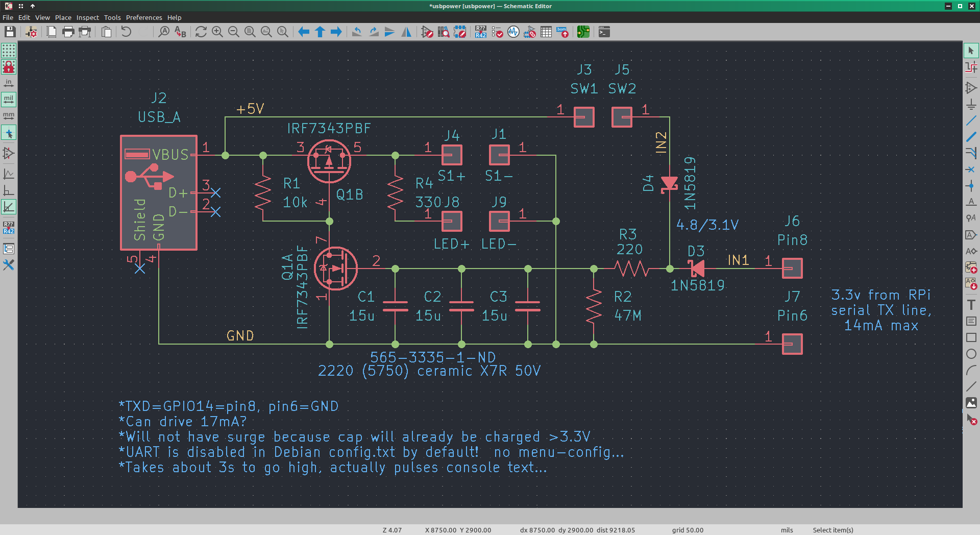Toggle automatic annotation on left toolbar
The image size is (980, 535).
pos(9,228)
